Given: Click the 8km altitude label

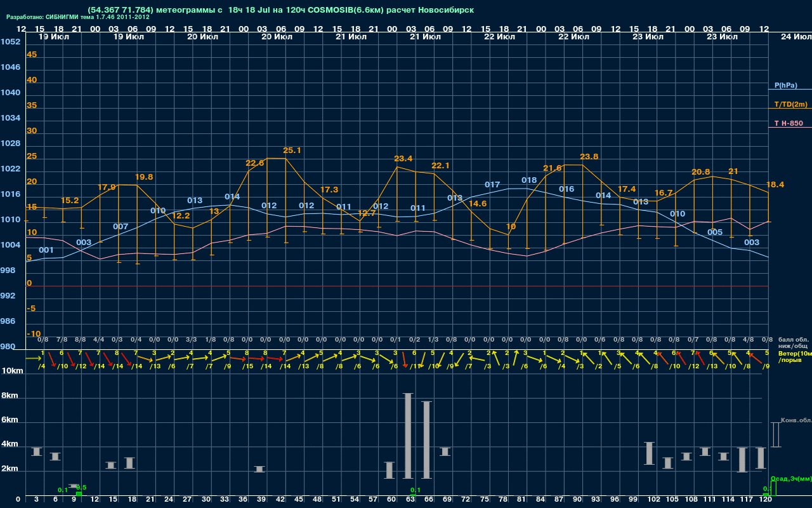Looking at the screenshot, I should 10,396.
